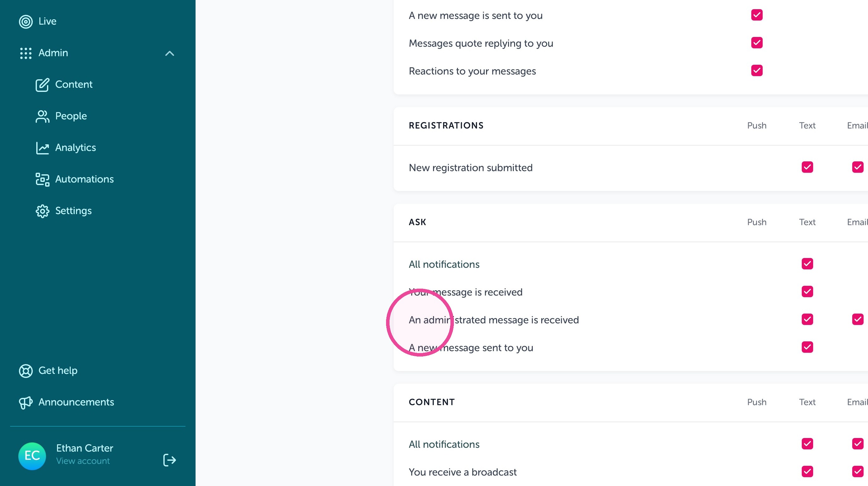Open the Announcements megaphone icon

(x=26, y=402)
